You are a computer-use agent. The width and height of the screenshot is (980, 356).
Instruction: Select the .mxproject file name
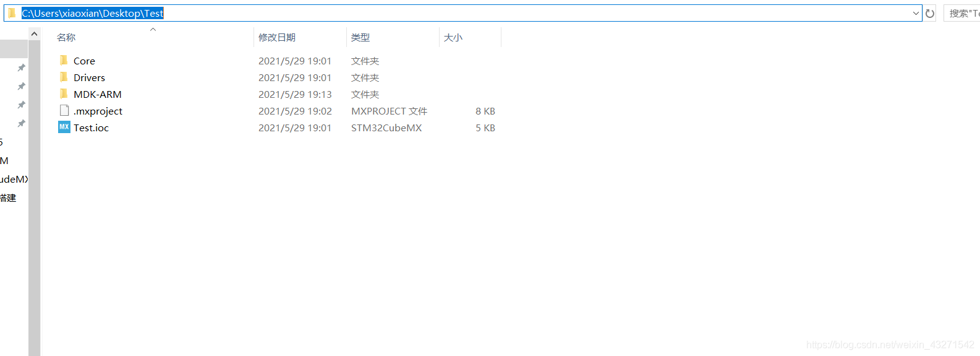coord(98,111)
